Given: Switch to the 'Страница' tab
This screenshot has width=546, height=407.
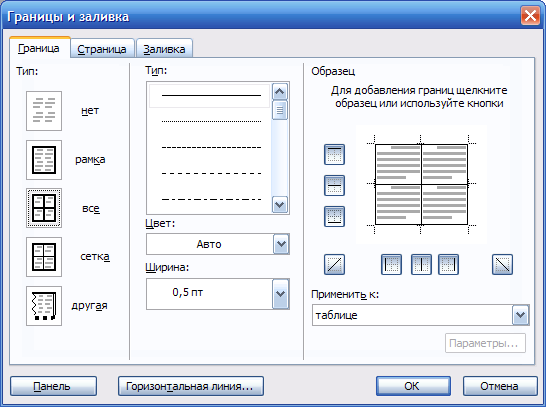Looking at the screenshot, I should [102, 49].
